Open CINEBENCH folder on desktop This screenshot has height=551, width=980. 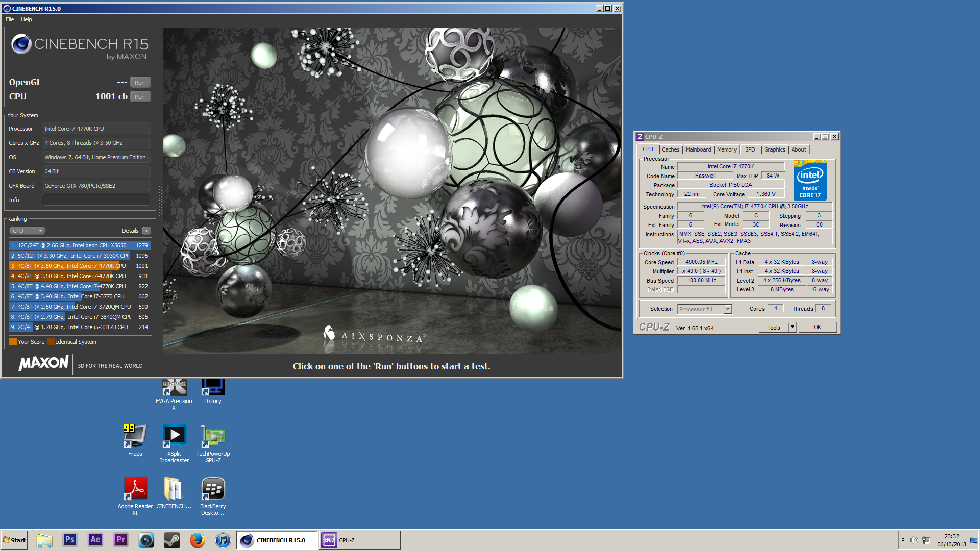pyautogui.click(x=174, y=493)
